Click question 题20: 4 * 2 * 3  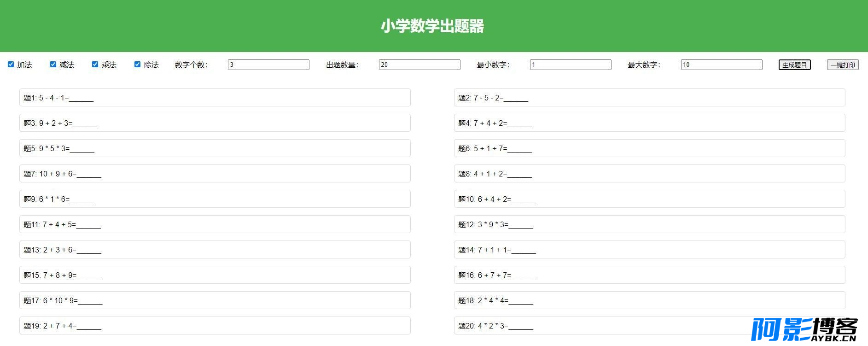[x=650, y=326]
